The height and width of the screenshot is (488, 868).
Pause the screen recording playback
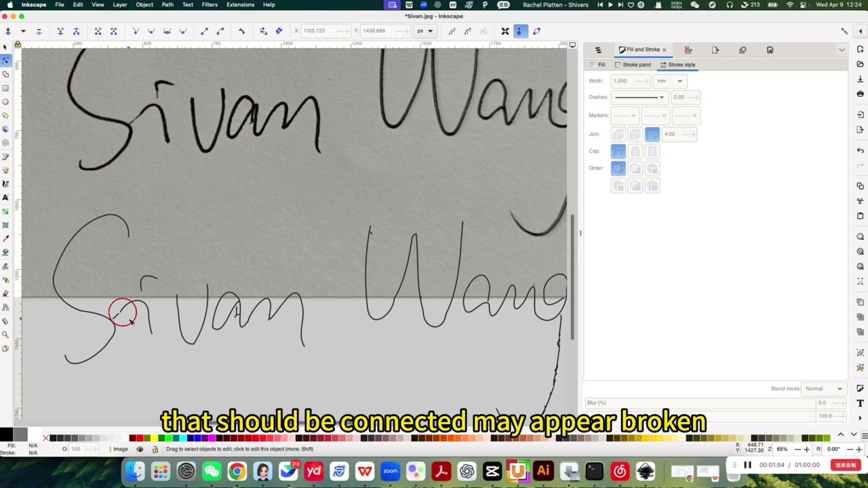[747, 465]
